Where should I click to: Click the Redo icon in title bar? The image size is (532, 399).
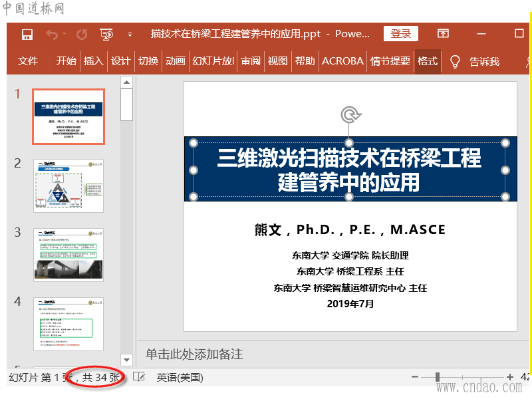coord(82,35)
